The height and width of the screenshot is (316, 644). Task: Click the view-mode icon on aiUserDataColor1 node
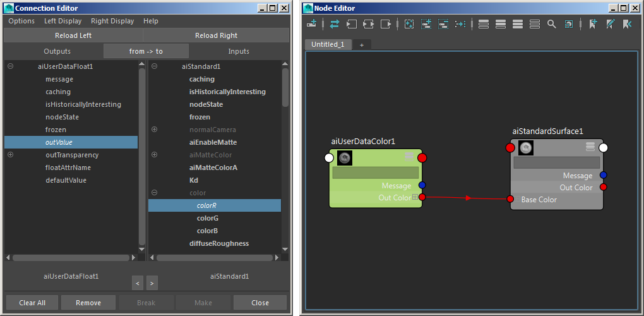pyautogui.click(x=409, y=155)
